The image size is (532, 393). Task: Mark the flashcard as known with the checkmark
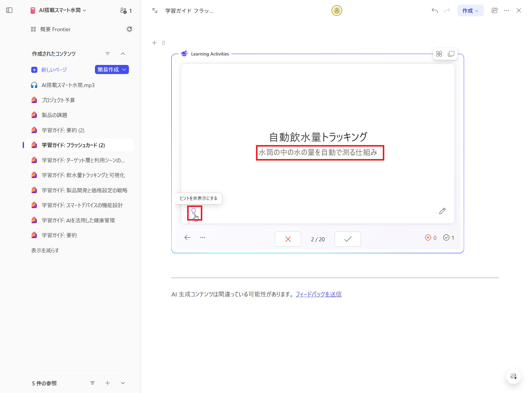point(347,239)
